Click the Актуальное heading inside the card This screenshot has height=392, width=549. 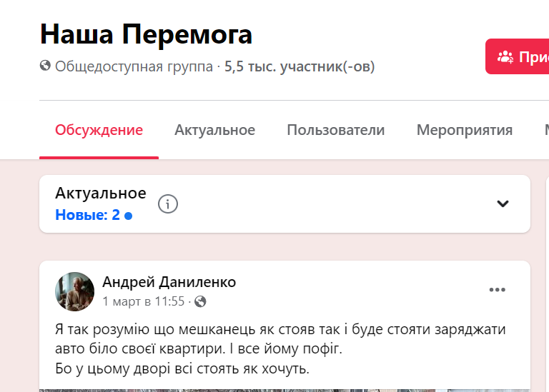pyautogui.click(x=101, y=193)
